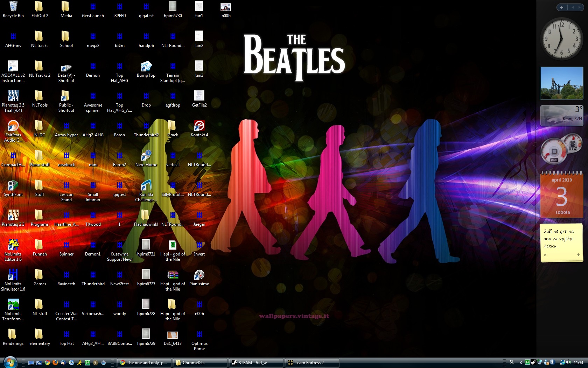Click the network connection tray icon
The height and width of the screenshot is (368, 588).
tap(562, 362)
